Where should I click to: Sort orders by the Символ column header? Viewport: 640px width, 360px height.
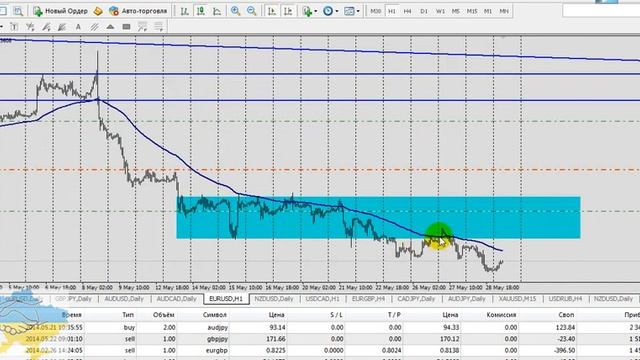[x=215, y=315]
